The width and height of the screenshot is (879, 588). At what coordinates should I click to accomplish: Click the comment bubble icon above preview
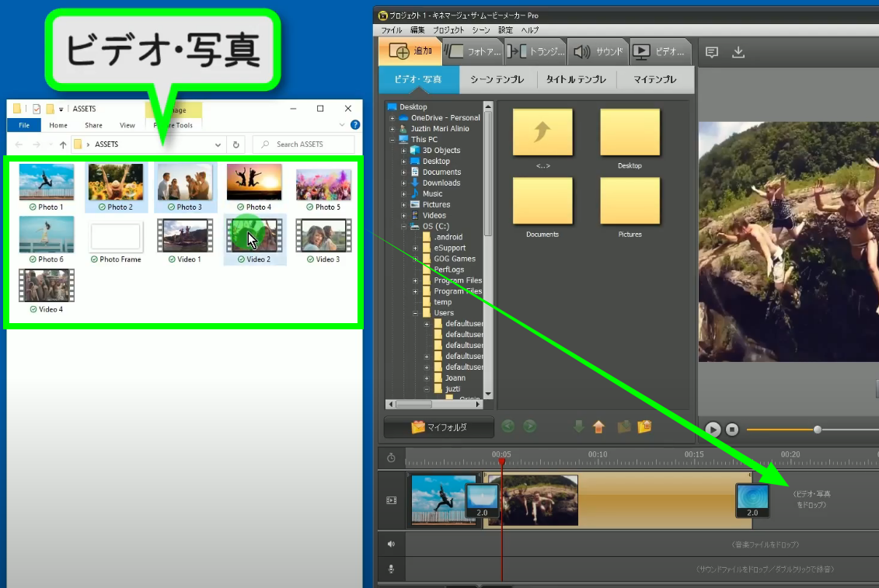tap(711, 52)
